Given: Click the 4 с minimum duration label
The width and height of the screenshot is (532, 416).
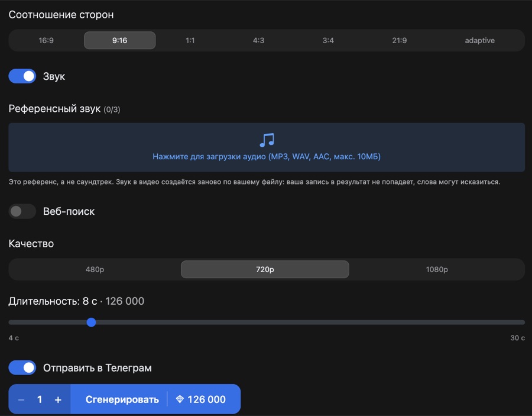Looking at the screenshot, I should [14, 338].
